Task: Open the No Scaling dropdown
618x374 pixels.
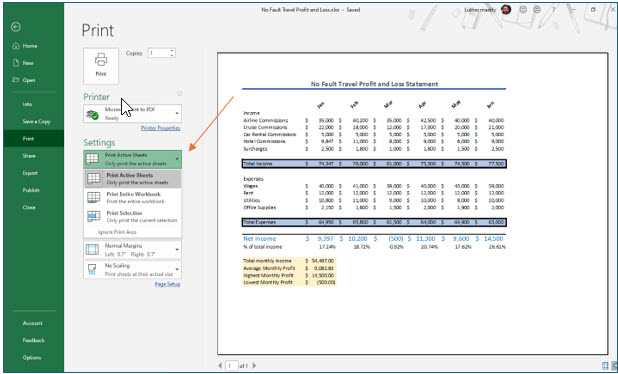Action: pos(132,270)
